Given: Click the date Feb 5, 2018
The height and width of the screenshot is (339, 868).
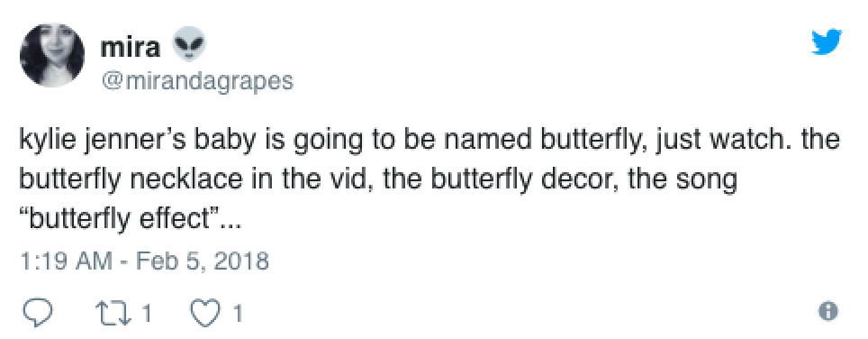Looking at the screenshot, I should tap(202, 261).
